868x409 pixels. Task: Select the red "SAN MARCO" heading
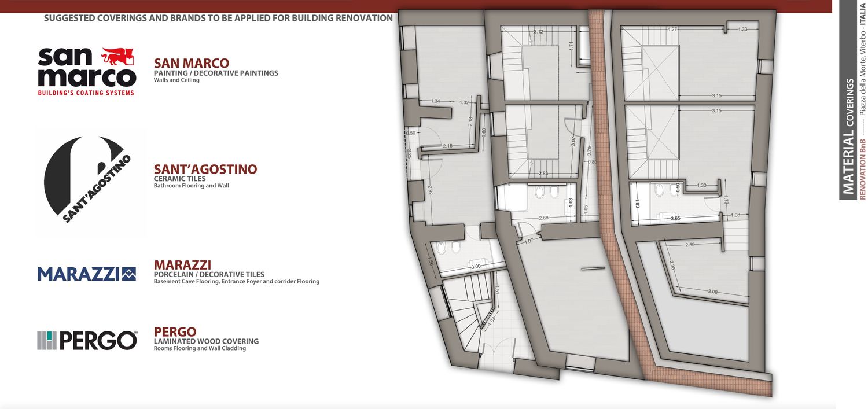[x=191, y=63]
